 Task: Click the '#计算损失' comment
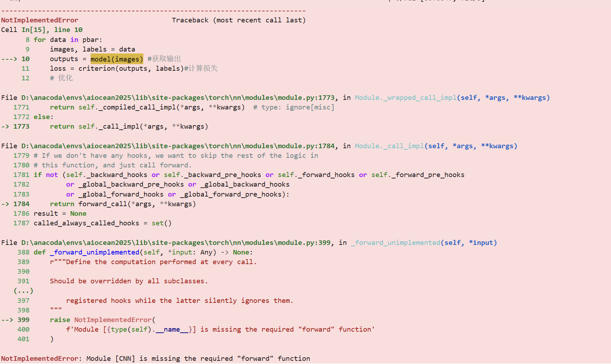[x=201, y=69]
